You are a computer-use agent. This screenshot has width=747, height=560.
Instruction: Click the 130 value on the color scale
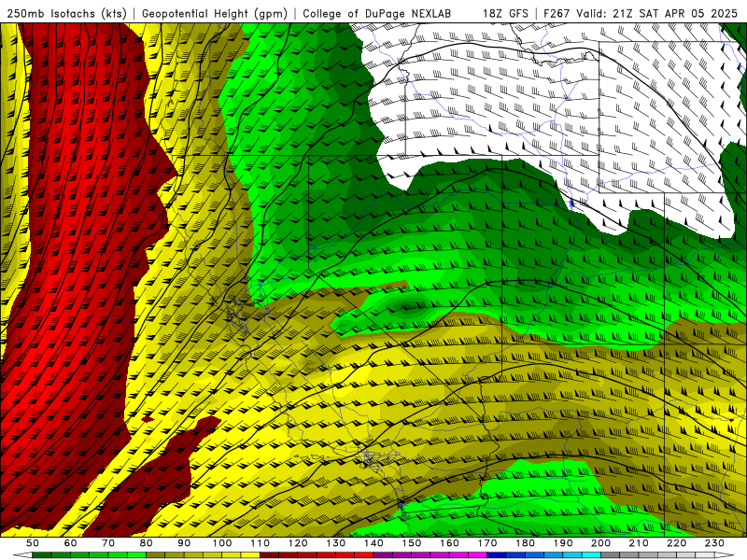(x=336, y=543)
